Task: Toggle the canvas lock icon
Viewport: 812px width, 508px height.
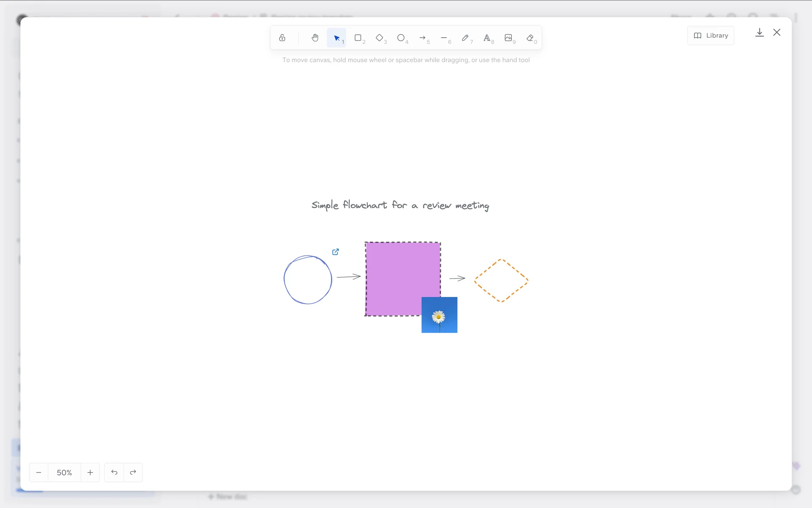Action: (282, 38)
